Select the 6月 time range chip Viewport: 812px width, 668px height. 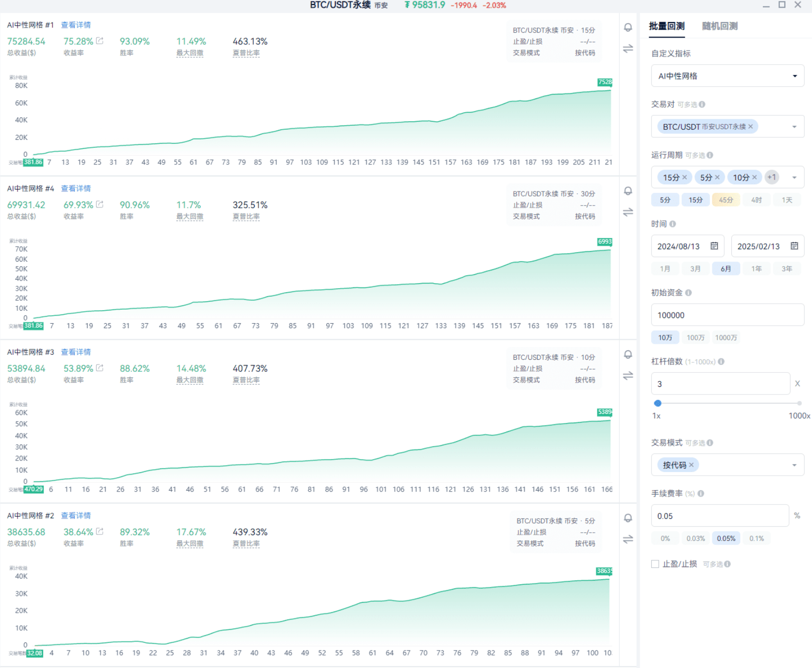coord(726,269)
